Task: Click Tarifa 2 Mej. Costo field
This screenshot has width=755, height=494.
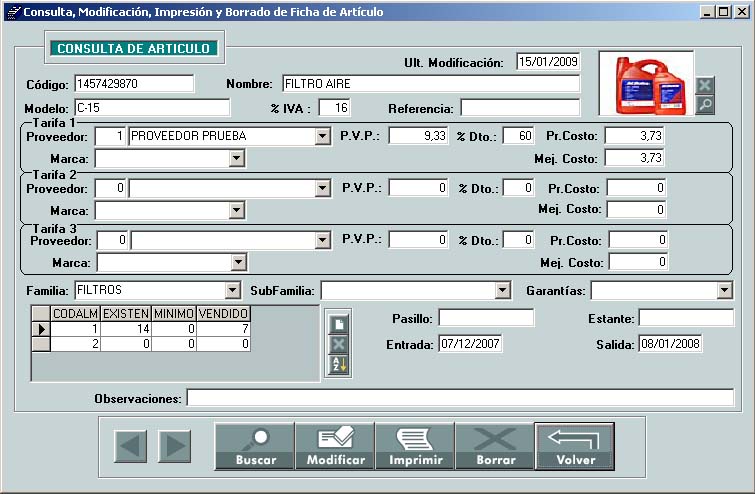Action: [x=636, y=209]
